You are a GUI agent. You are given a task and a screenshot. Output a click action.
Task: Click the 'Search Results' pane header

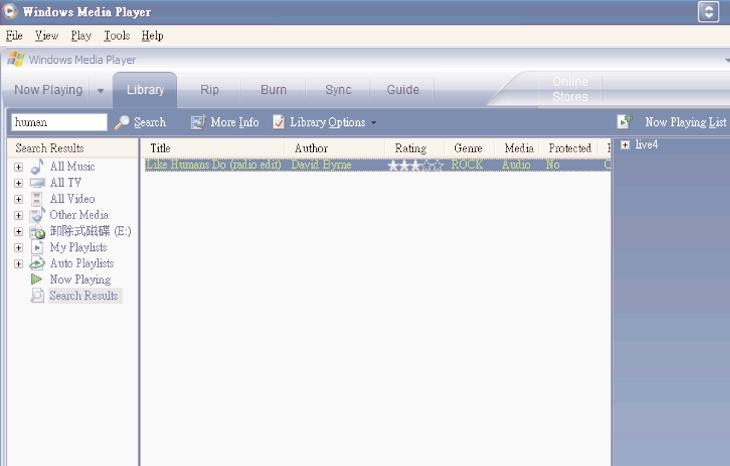[73, 148]
